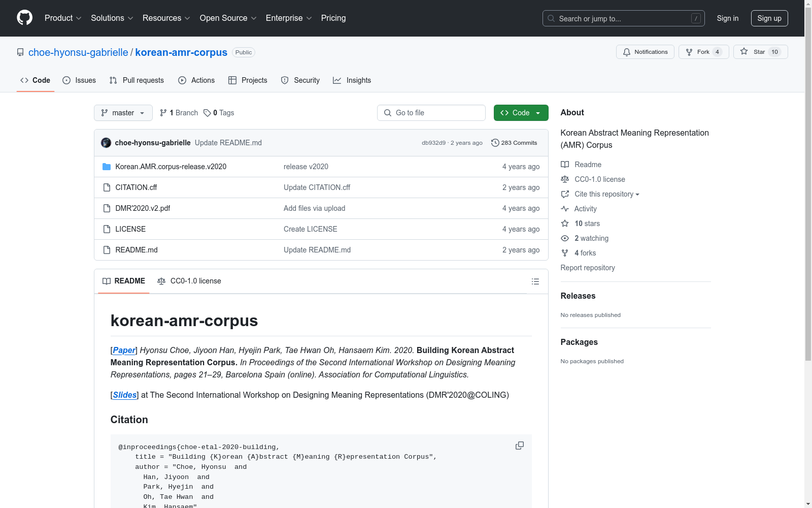Open the Releases section heading
Screen dimensions: 812x508
578,296
